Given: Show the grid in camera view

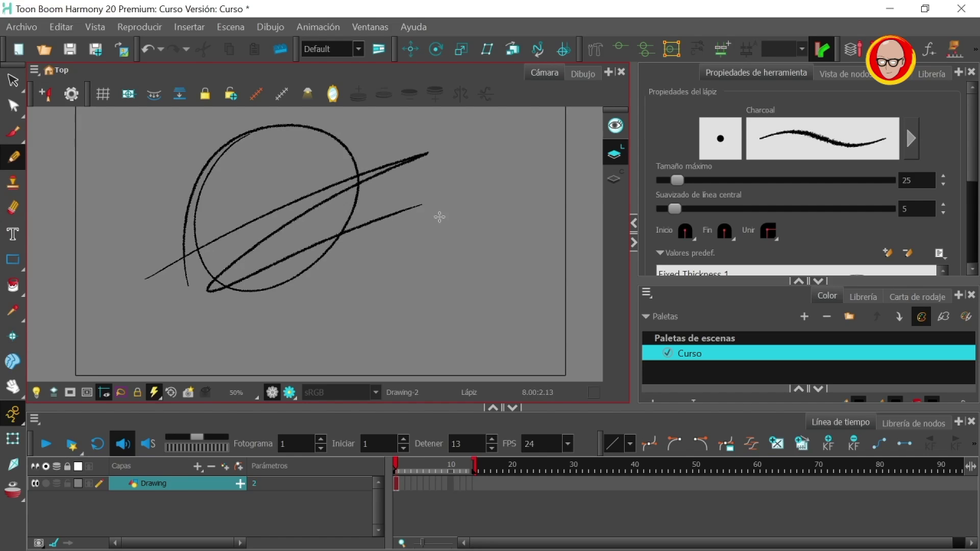Looking at the screenshot, I should point(103,94).
